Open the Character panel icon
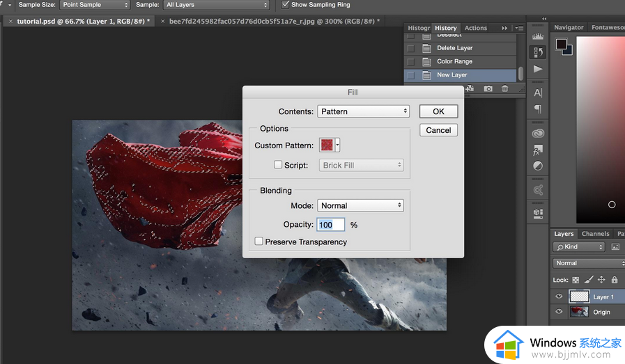625x364 pixels. point(538,93)
